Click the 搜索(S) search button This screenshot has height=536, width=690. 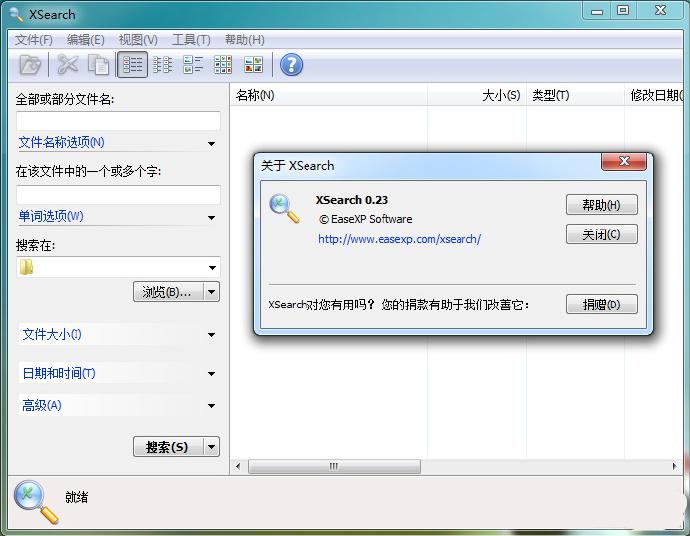169,447
